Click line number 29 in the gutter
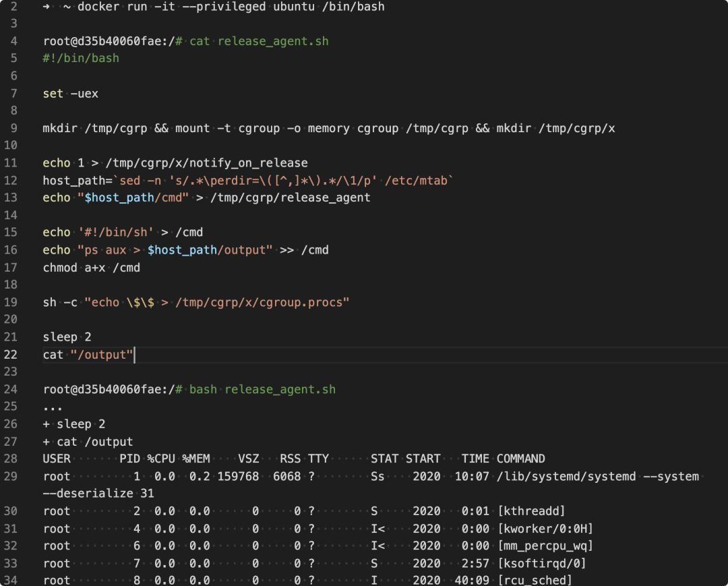Viewport: 728px width, 586px height. [11, 477]
